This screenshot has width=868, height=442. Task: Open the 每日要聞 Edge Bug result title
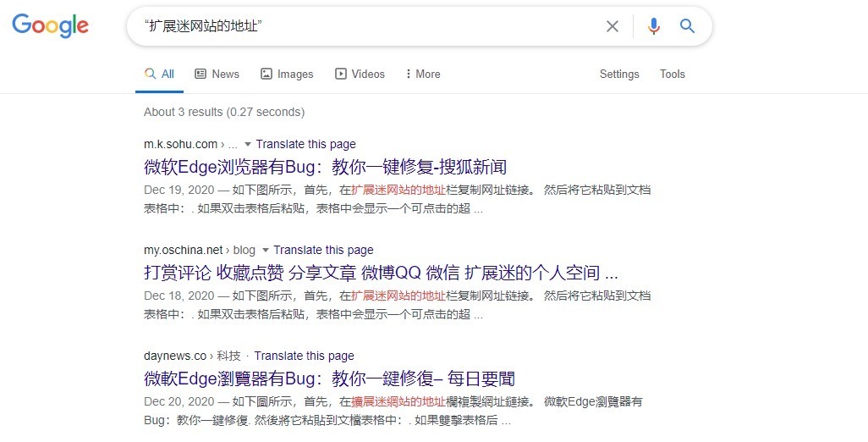pyautogui.click(x=329, y=378)
